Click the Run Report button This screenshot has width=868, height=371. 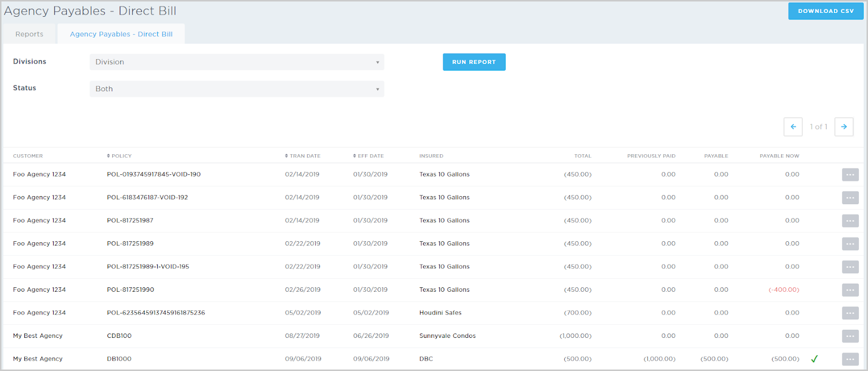(474, 62)
